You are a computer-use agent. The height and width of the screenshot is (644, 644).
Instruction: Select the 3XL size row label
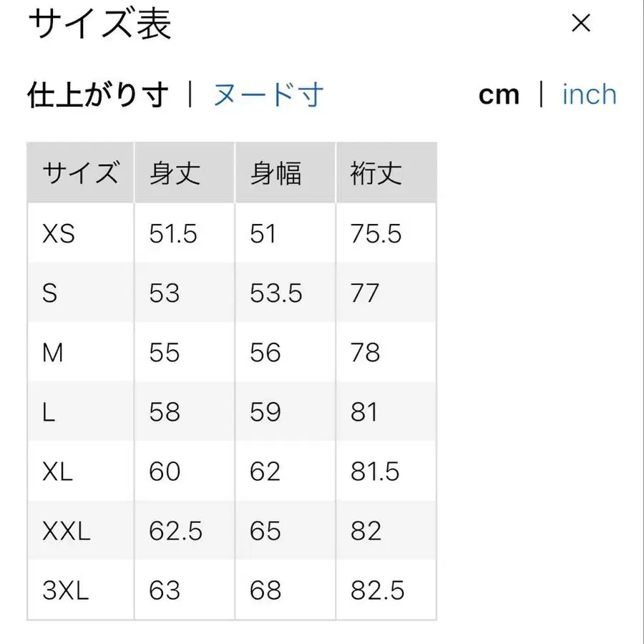click(64, 591)
